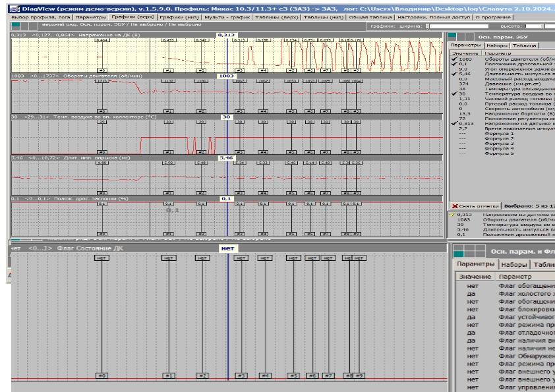Open the 'Общая таблица' tab
Image resolution: width=555 pixels, height=392 pixels.
(x=370, y=17)
